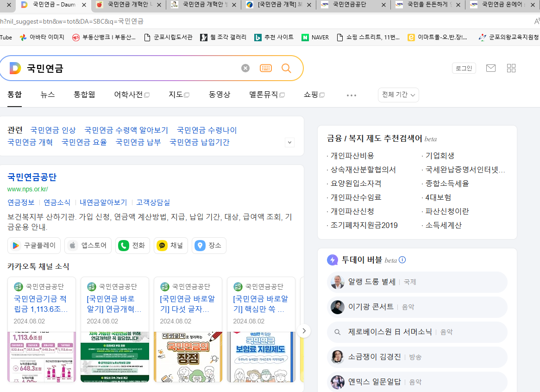The image size is (540, 392).
Task: Open 아바타 이미지 bookmark
Action: coord(42,37)
